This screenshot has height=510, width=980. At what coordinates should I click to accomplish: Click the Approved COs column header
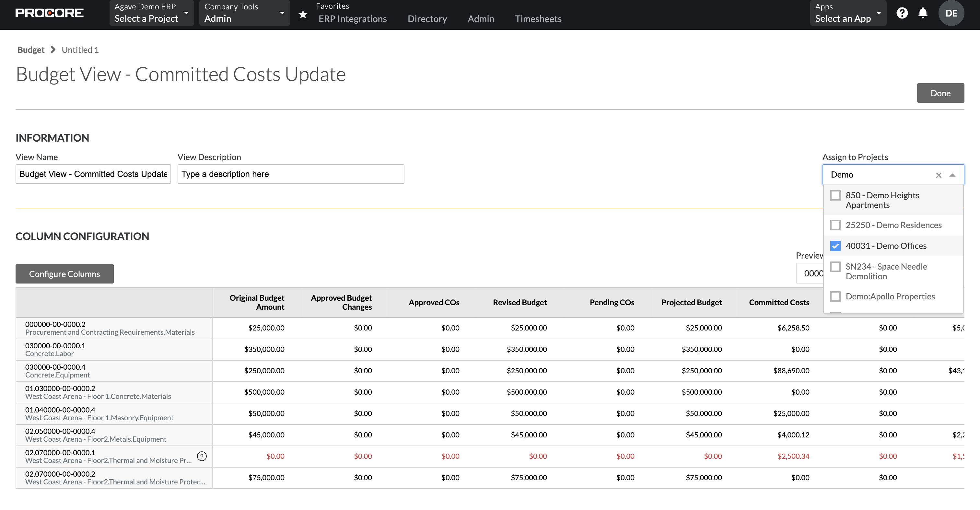(x=434, y=302)
